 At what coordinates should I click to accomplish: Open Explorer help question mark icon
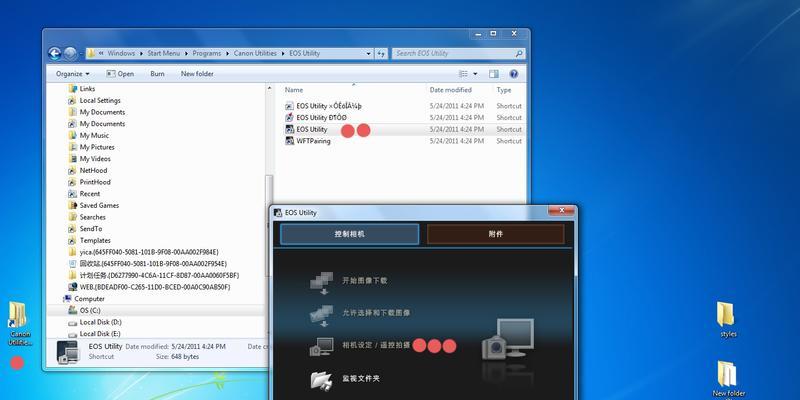pyautogui.click(x=514, y=74)
